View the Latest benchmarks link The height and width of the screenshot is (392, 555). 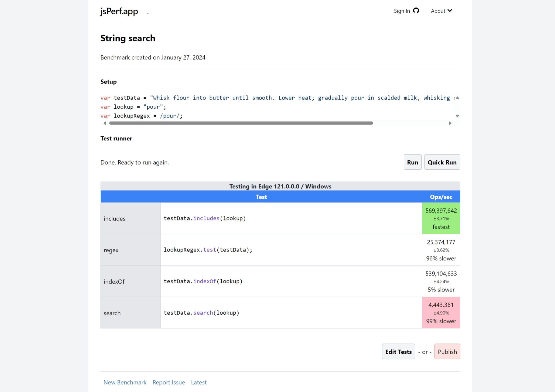pyautogui.click(x=199, y=382)
